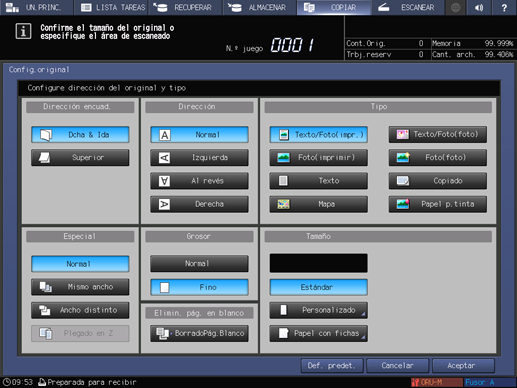This screenshot has width=517, height=388.
Task: Choose Normal original direction
Action: 199,135
